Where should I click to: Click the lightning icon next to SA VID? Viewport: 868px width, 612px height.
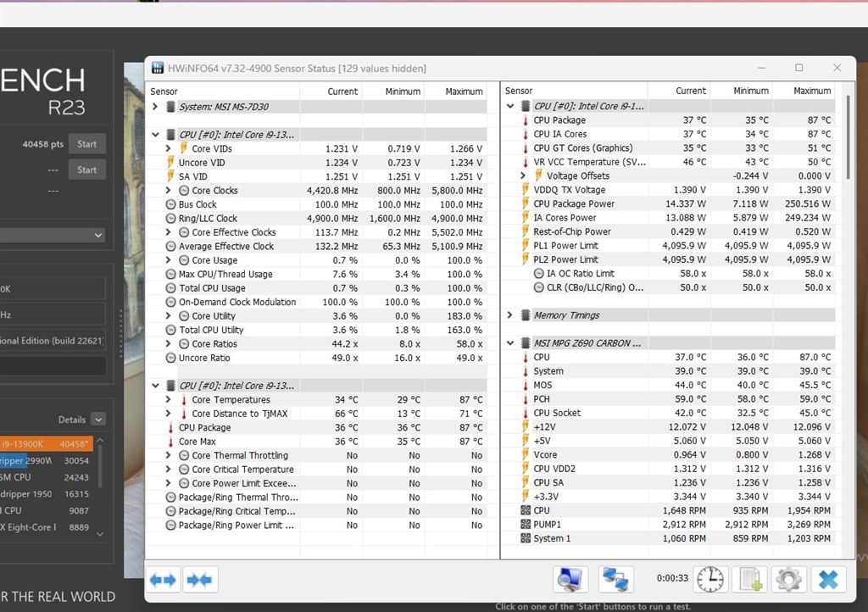point(170,176)
